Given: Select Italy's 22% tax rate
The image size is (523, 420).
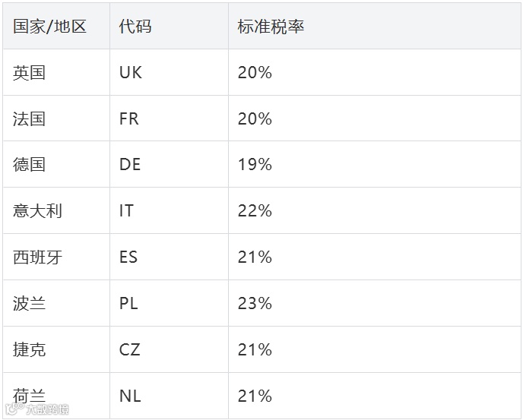Looking at the screenshot, I should pos(255,210).
